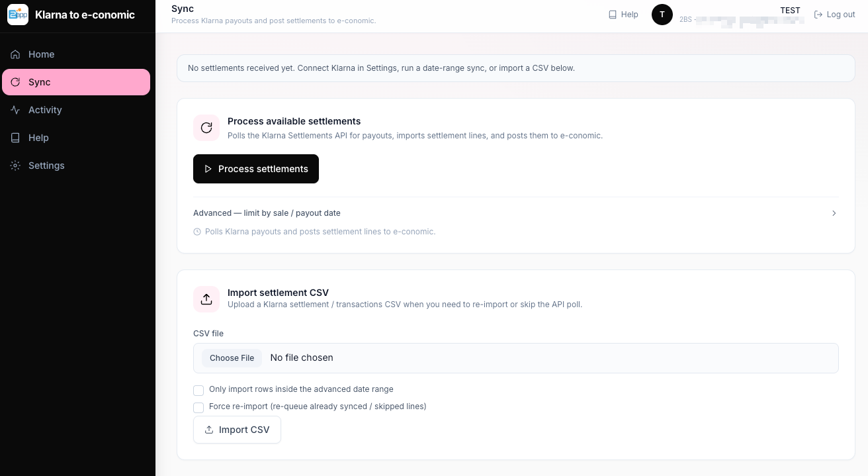Click the upload icon beside Import settlement CSV
Image resolution: width=868 pixels, height=476 pixels.
tap(206, 299)
